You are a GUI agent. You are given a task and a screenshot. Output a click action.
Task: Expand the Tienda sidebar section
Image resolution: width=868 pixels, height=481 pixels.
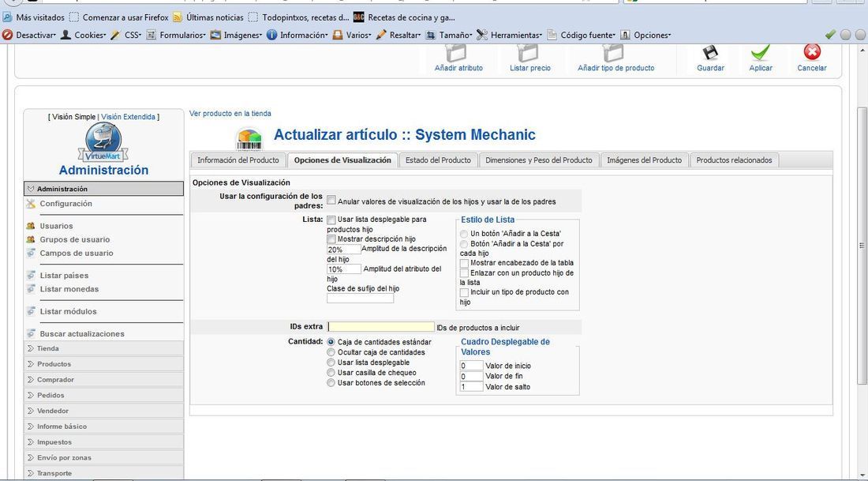click(x=103, y=348)
